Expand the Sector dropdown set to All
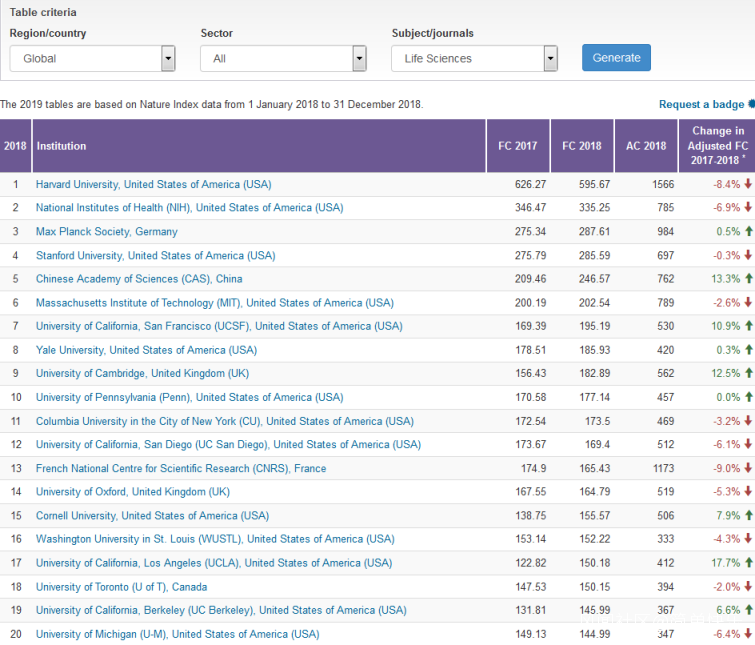This screenshot has width=755, height=645. click(283, 59)
